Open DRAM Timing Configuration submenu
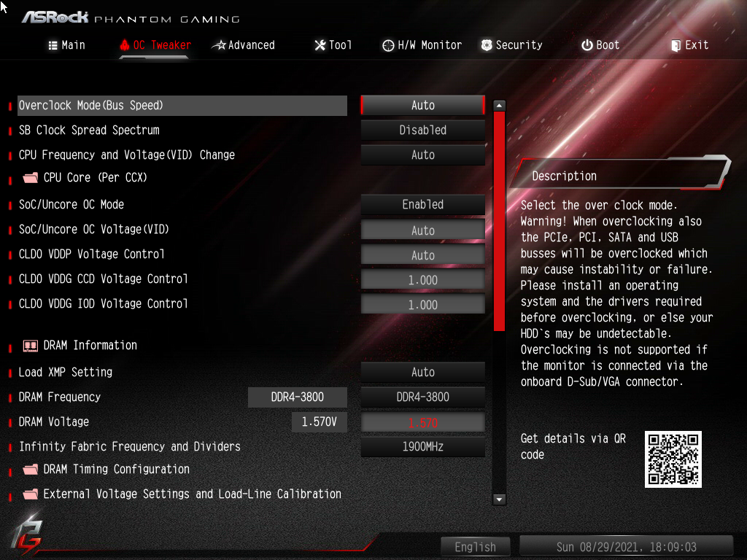Viewport: 747px width, 560px height. coord(116,469)
